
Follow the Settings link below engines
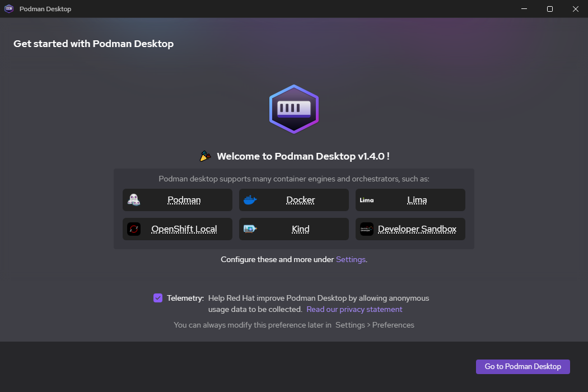351,260
